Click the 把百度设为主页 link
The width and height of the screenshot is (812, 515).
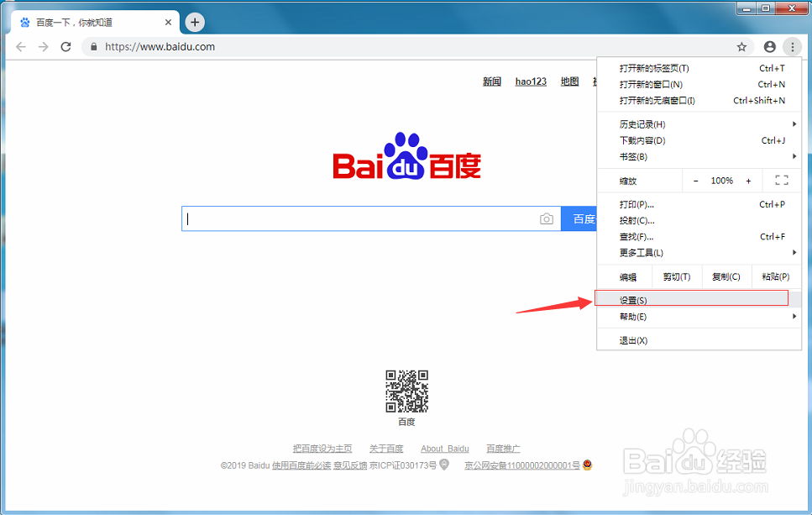coord(322,449)
